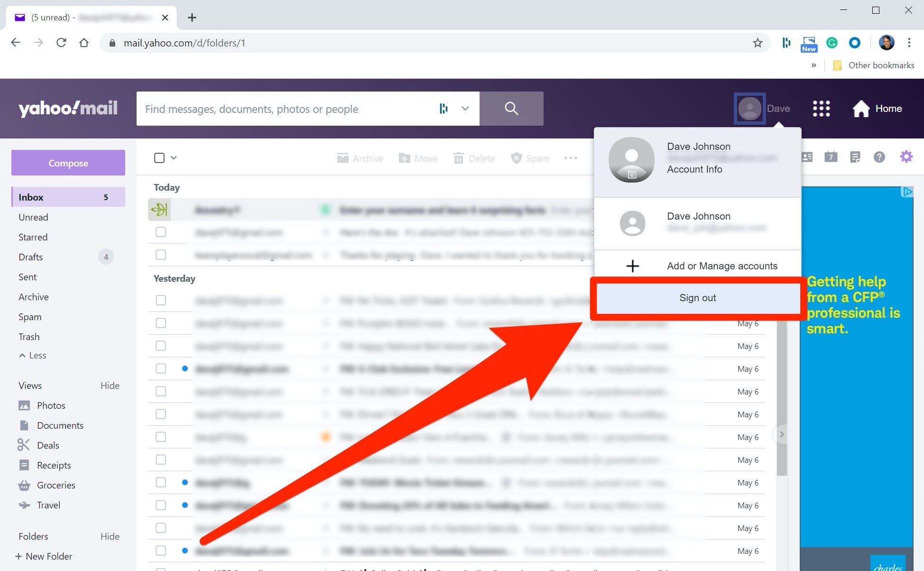
Task: Click the Search icon in header
Action: [x=511, y=108]
